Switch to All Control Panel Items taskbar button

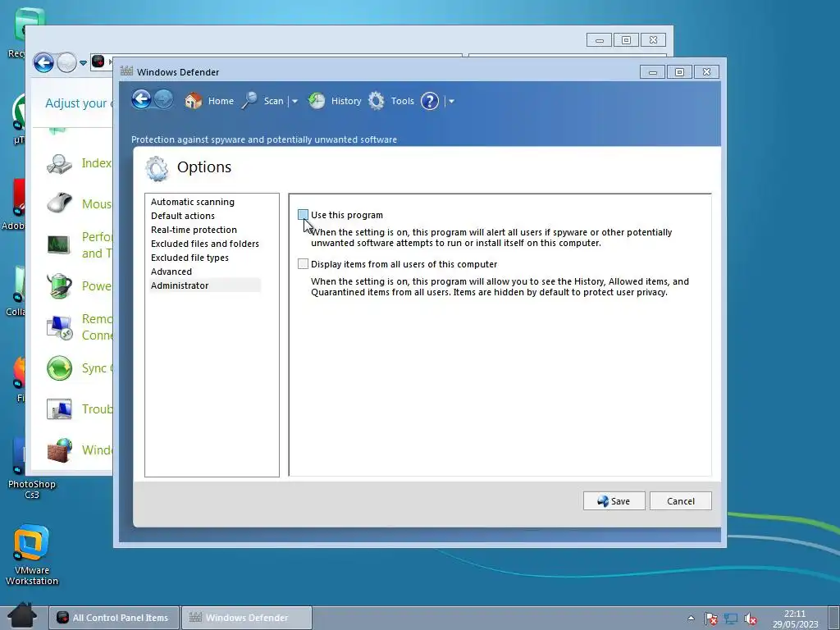(x=113, y=618)
